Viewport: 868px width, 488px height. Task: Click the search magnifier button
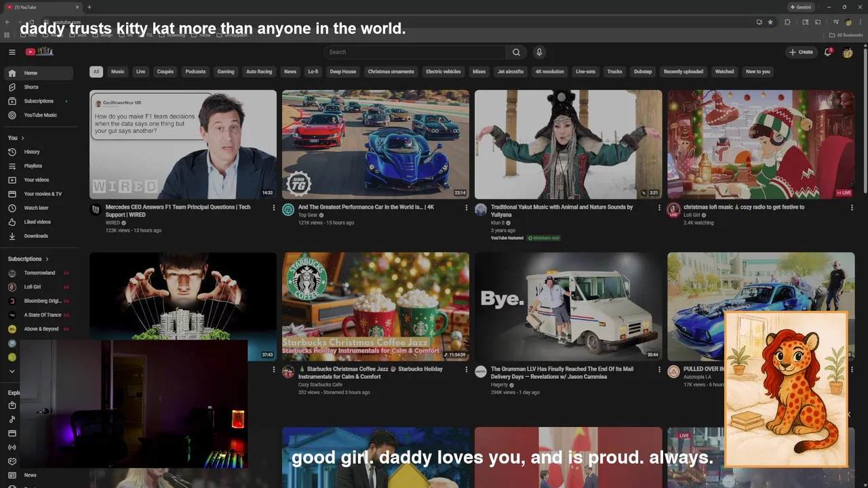516,52
